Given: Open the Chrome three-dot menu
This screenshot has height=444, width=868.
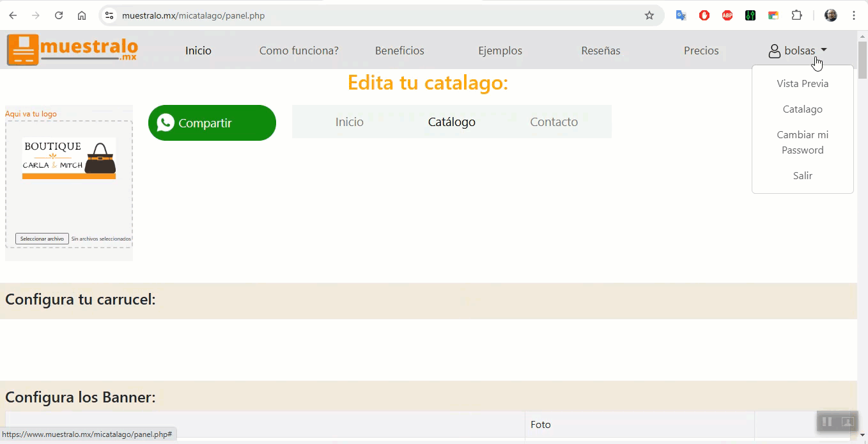Looking at the screenshot, I should point(854,15).
